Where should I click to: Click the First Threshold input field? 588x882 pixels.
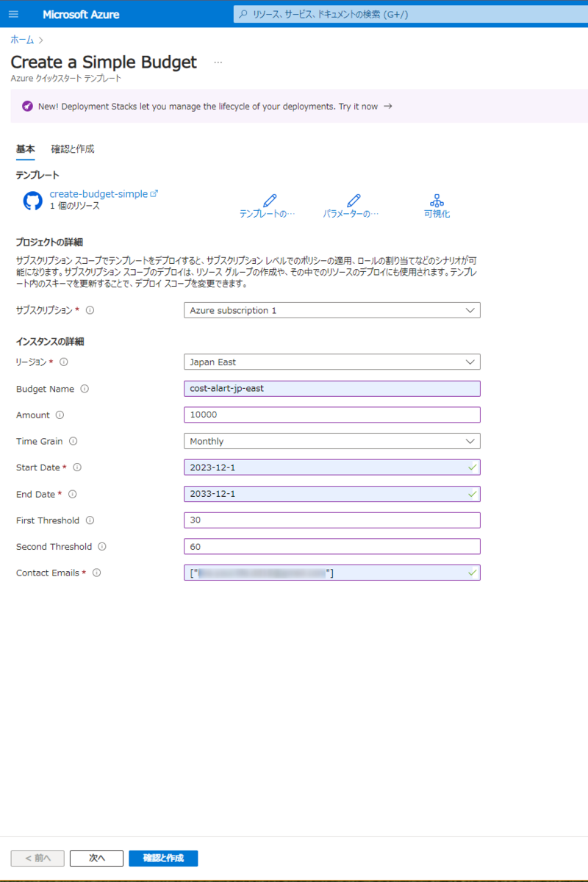pyautogui.click(x=331, y=520)
